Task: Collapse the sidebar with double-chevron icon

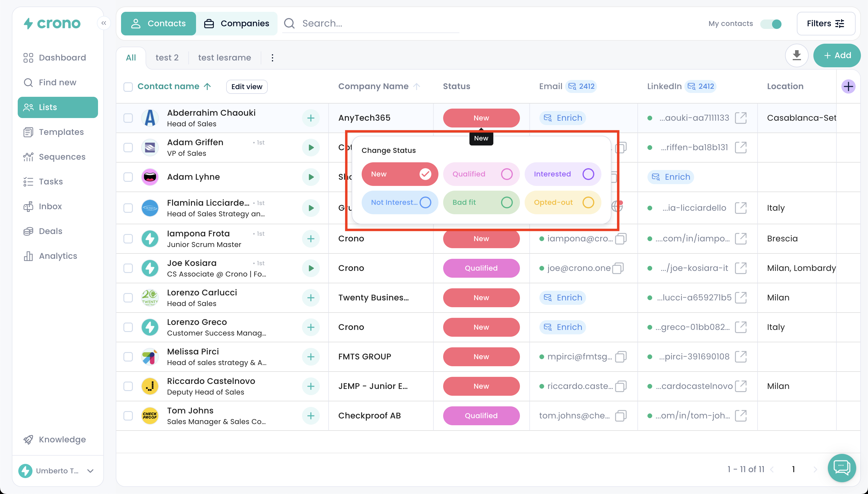Action: pos(104,23)
